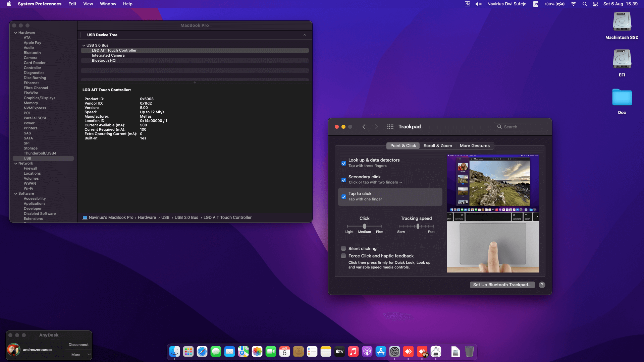Screen dimensions: 644x362
Task: Collapse the USB 3.0 Bus node
Action: pos(84,46)
